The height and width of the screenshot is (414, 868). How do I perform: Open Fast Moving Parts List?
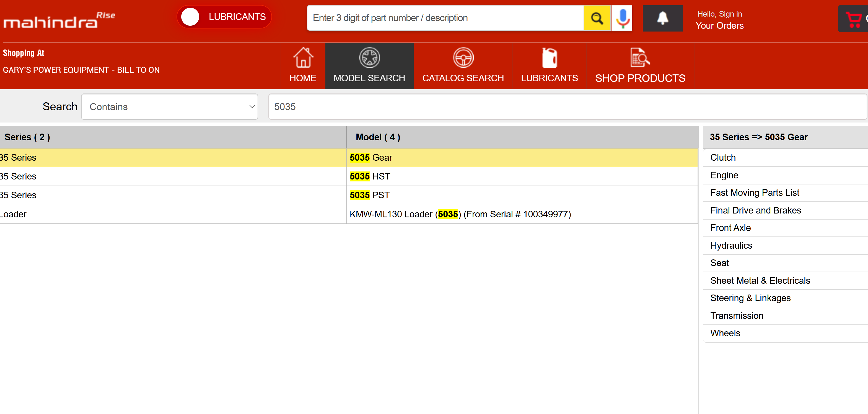tap(786, 193)
